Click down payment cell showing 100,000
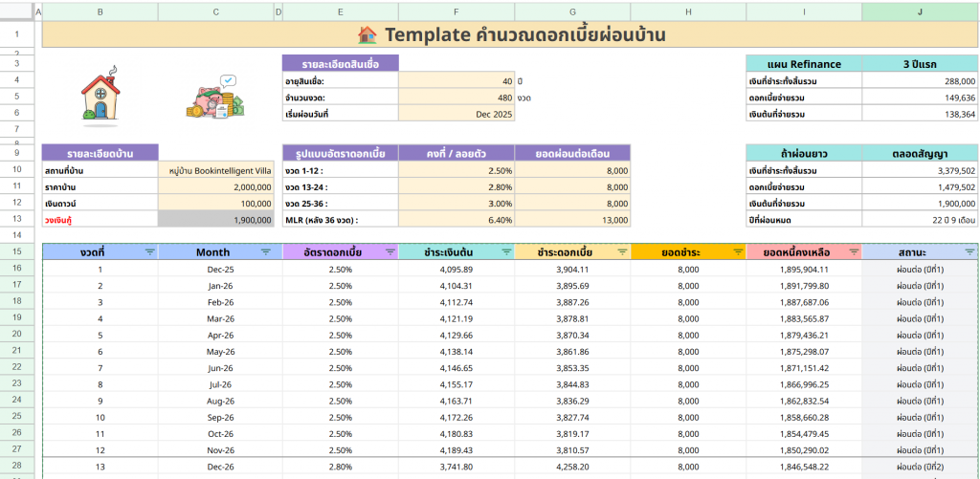This screenshot has height=479, width=980. [x=220, y=204]
